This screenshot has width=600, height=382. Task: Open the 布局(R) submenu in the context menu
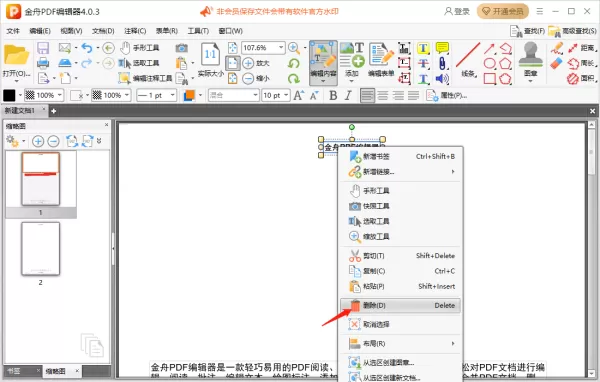coord(400,344)
